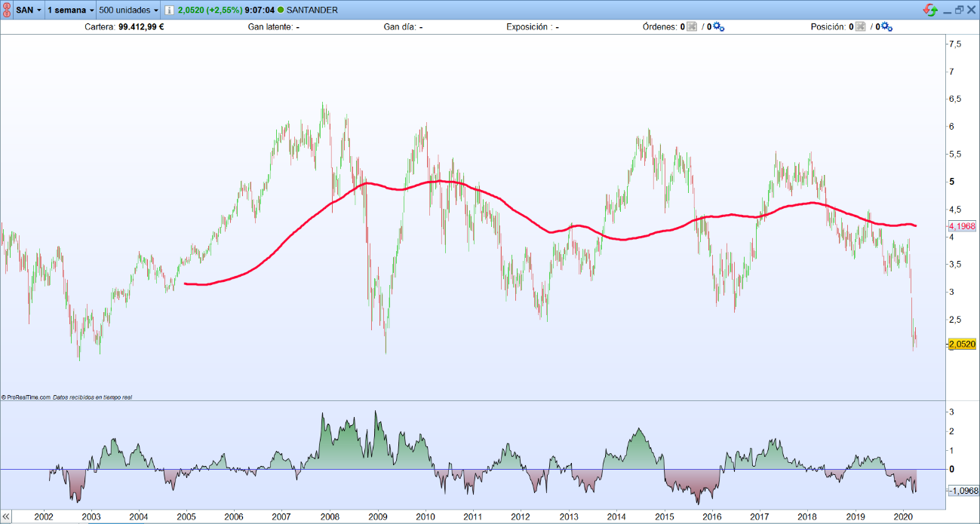Image resolution: width=980 pixels, height=524 pixels.
Task: Click the 2020 label on time axis
Action: pyautogui.click(x=903, y=516)
